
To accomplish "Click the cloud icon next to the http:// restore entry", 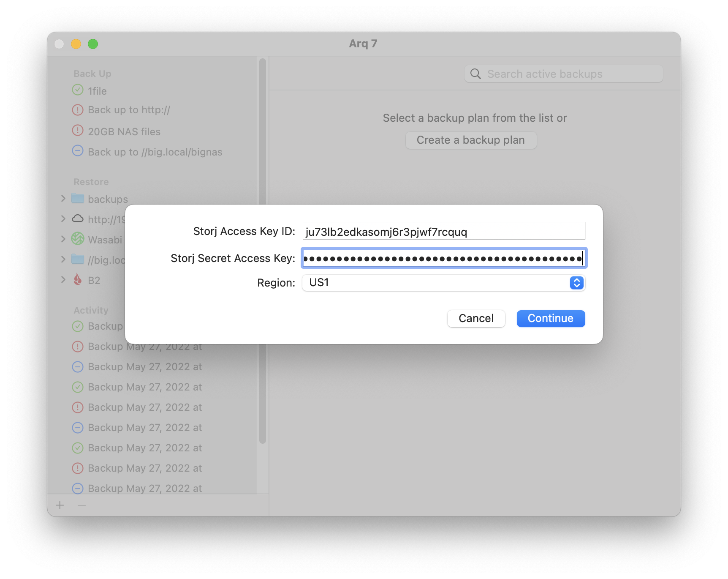I will [78, 218].
